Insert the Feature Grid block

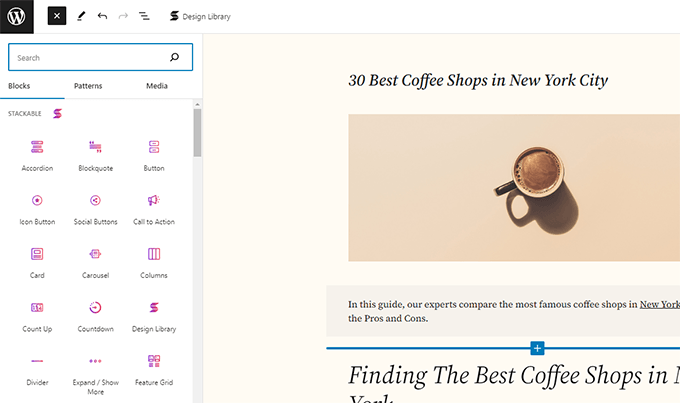coord(154,367)
